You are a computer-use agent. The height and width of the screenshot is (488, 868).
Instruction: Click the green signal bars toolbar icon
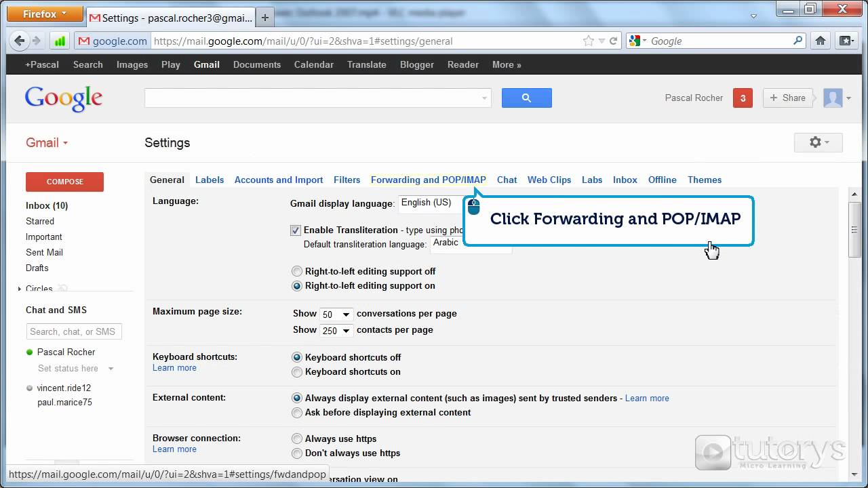(x=60, y=41)
